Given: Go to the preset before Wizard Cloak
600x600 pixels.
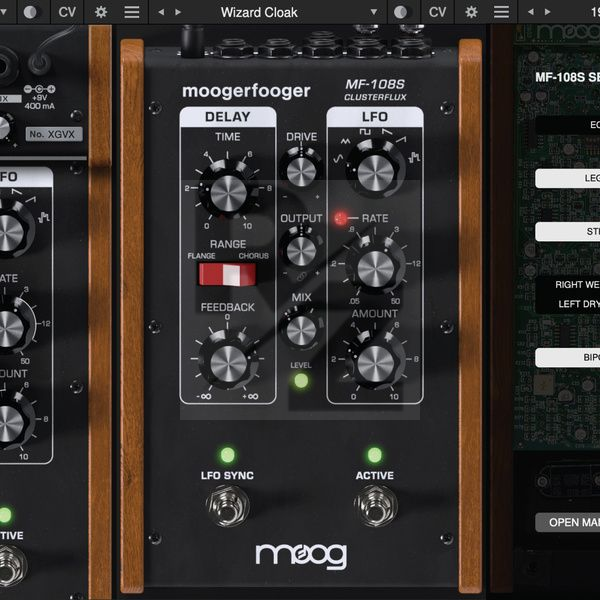Looking at the screenshot, I should [161, 12].
